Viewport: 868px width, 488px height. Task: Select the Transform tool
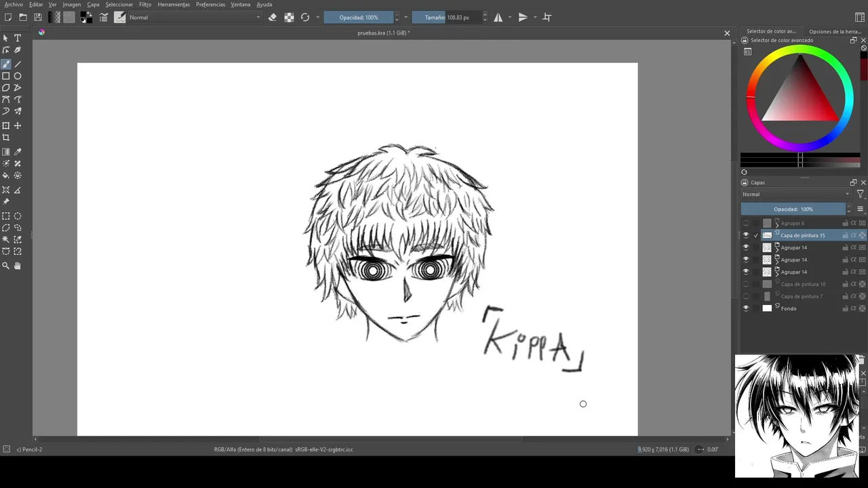click(6, 125)
